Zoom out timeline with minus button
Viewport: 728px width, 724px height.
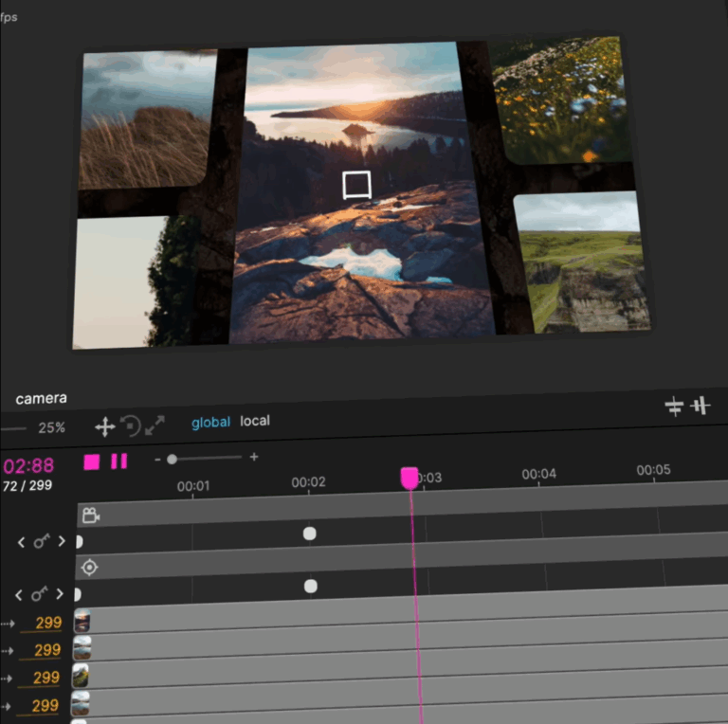157,460
